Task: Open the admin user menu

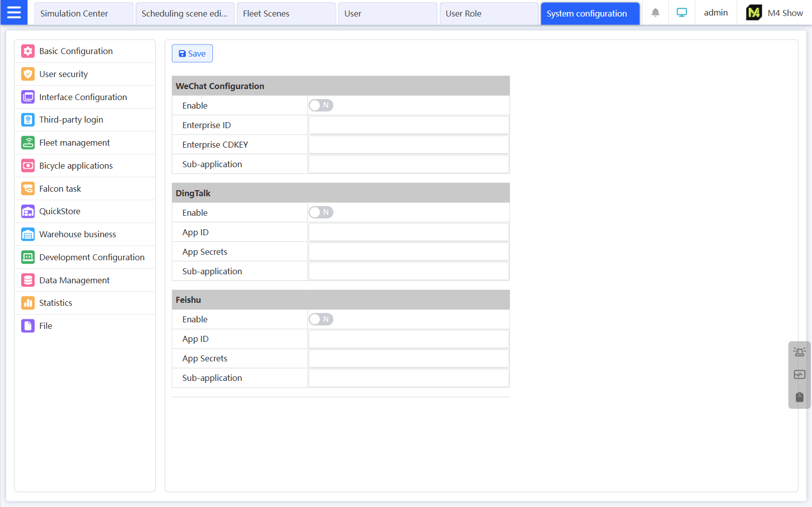Action: [715, 13]
